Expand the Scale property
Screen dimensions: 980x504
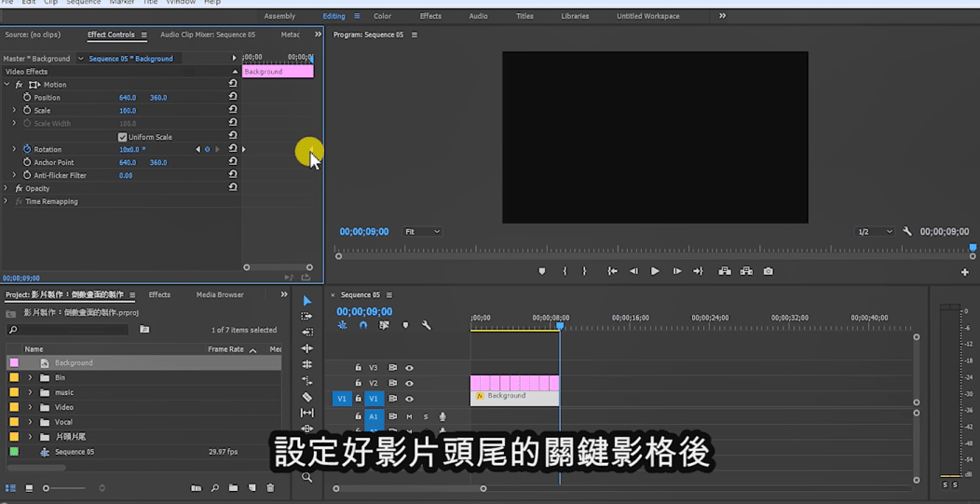(14, 110)
